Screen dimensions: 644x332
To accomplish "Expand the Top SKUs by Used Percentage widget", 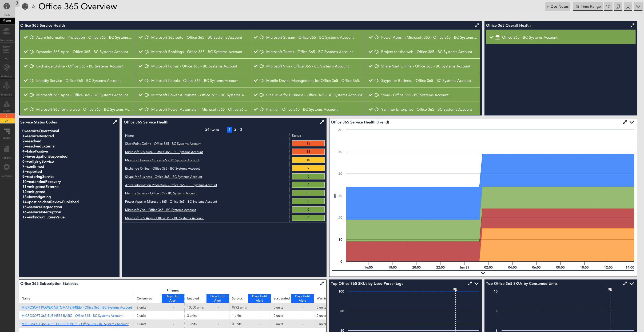I will (470, 283).
